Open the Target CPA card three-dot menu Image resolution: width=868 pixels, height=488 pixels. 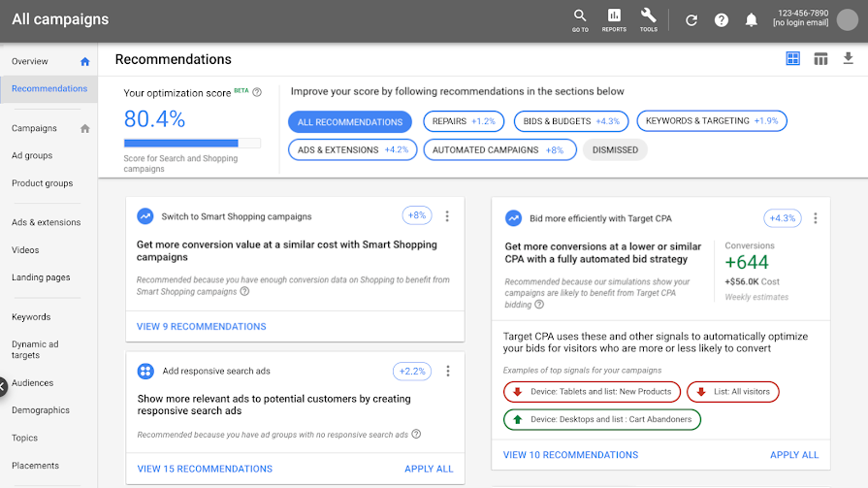point(816,218)
